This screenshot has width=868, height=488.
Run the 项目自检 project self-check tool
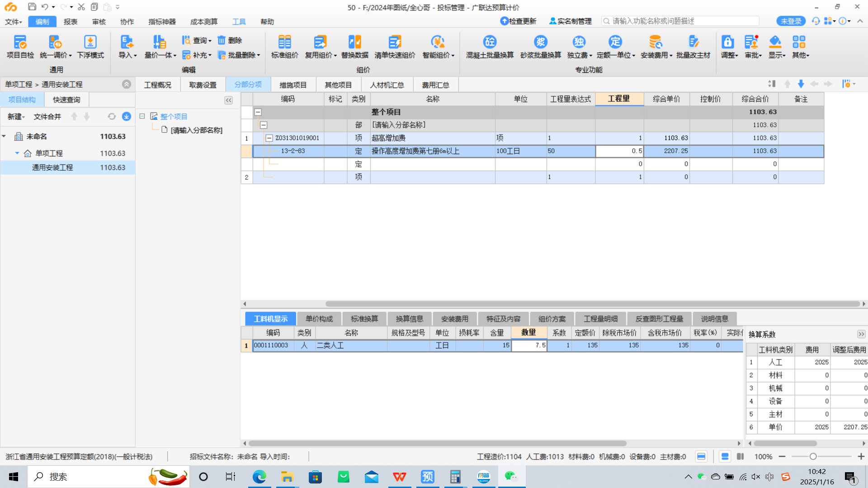click(20, 47)
